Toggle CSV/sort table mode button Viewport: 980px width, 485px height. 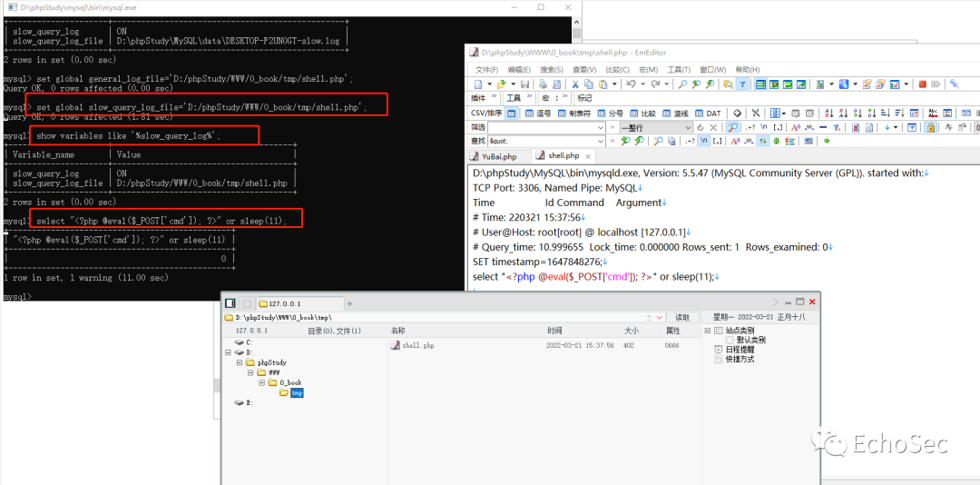point(511,114)
